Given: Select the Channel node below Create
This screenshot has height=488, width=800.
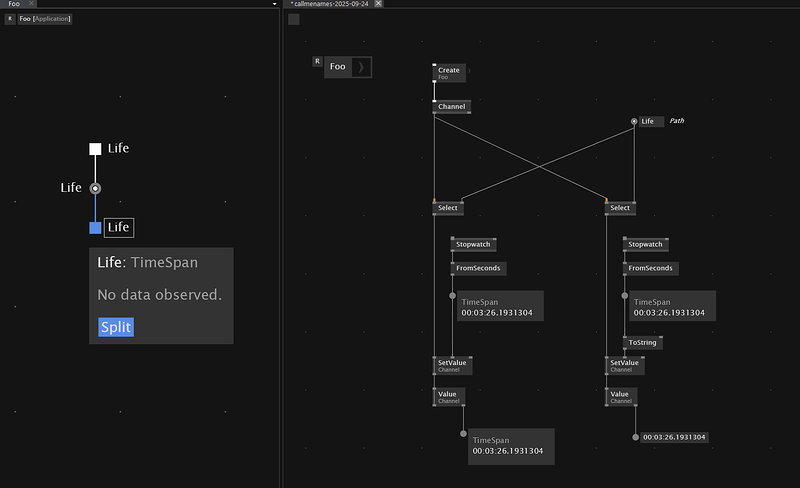Looking at the screenshot, I should pyautogui.click(x=451, y=106).
